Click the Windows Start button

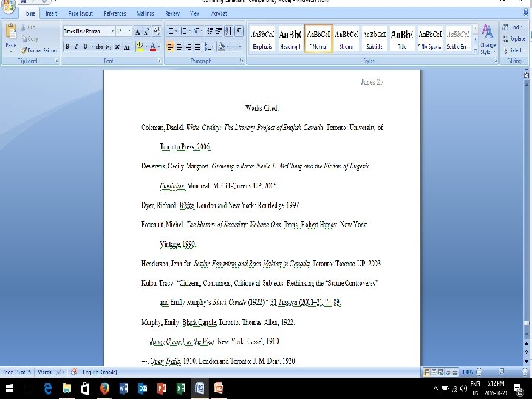[x=9, y=388]
